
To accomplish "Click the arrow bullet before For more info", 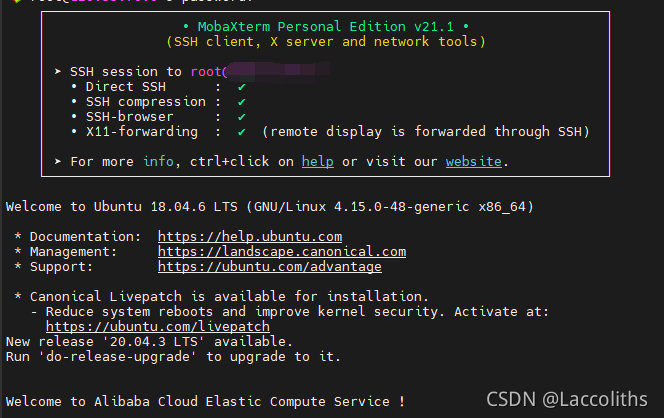I will point(58,161).
